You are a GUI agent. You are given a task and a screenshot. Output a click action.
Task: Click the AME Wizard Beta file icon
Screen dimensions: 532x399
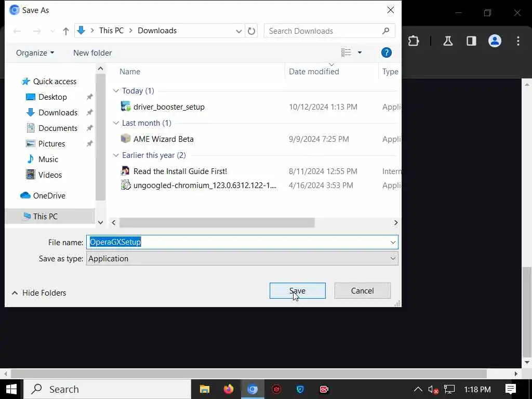point(126,139)
